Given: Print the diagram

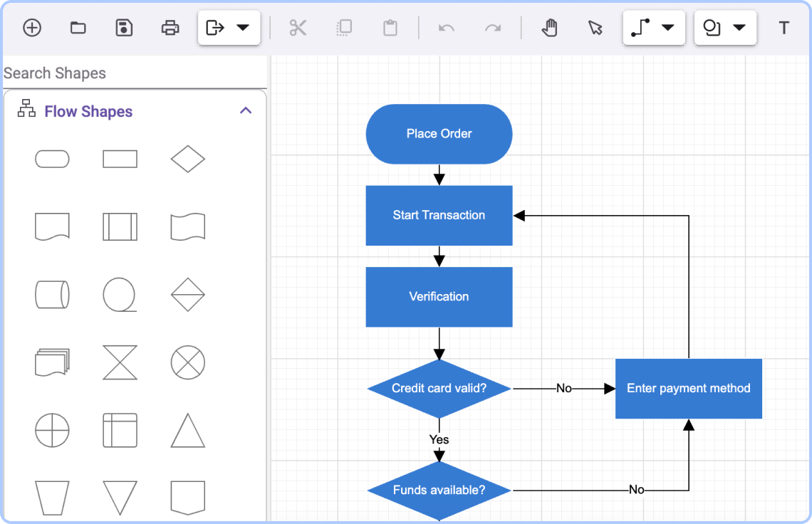Looking at the screenshot, I should [x=170, y=27].
